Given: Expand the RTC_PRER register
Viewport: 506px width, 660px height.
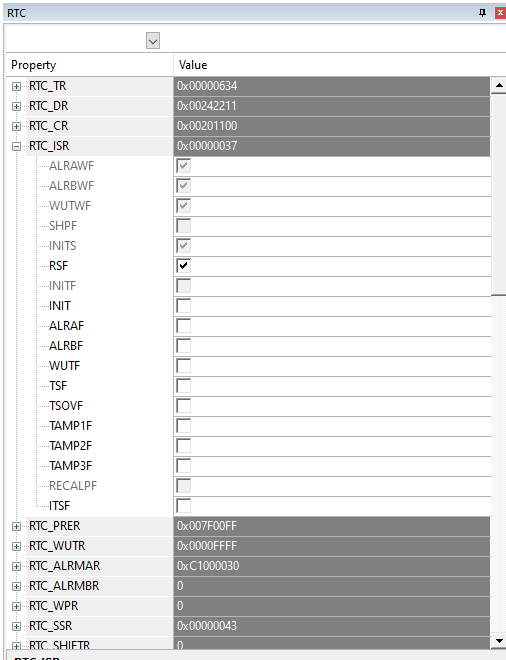Looking at the screenshot, I should (16, 527).
